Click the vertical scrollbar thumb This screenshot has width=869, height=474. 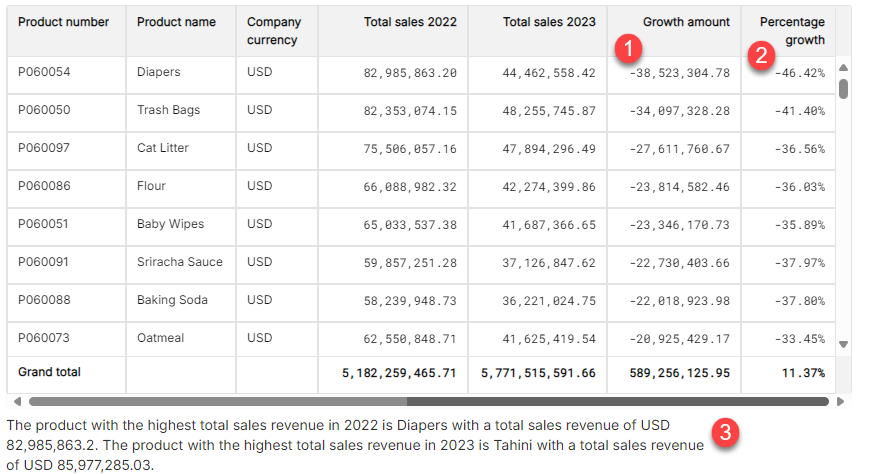click(843, 88)
